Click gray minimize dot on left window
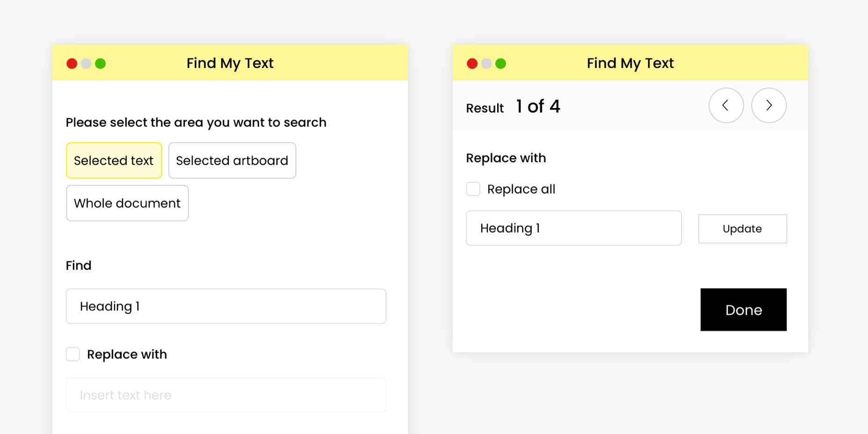The width and height of the screenshot is (868, 434). point(86,64)
